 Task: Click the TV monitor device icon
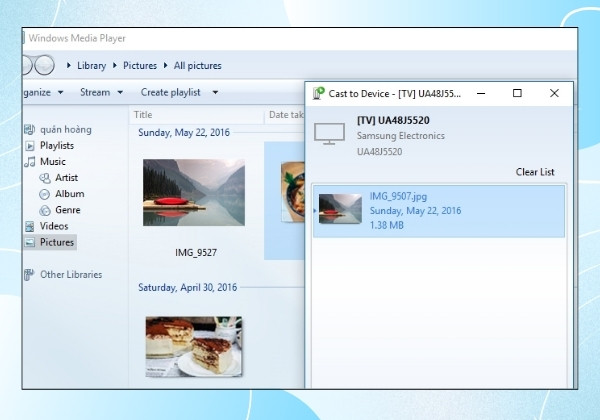[329, 134]
